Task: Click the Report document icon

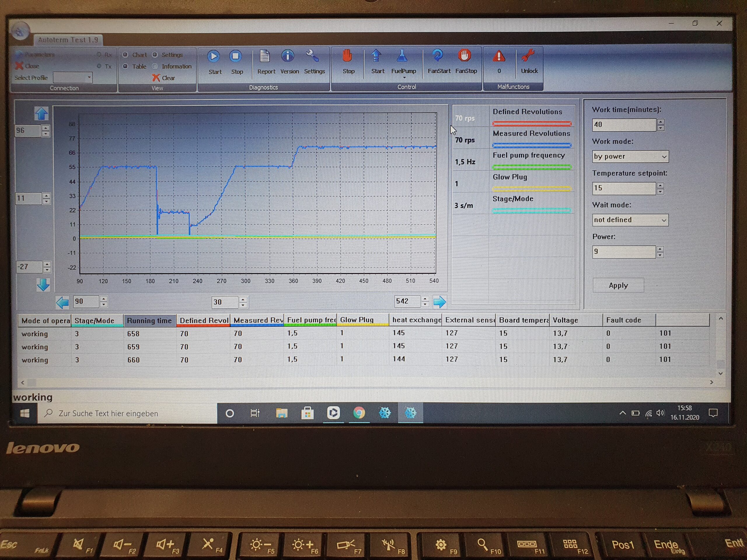Action: [265, 56]
